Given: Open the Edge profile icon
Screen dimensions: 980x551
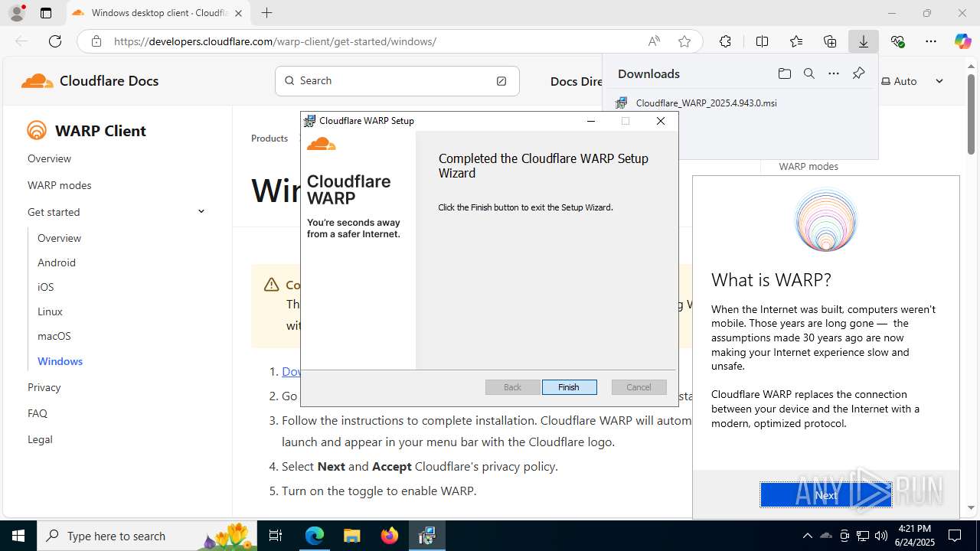Looking at the screenshot, I should 17,13.
